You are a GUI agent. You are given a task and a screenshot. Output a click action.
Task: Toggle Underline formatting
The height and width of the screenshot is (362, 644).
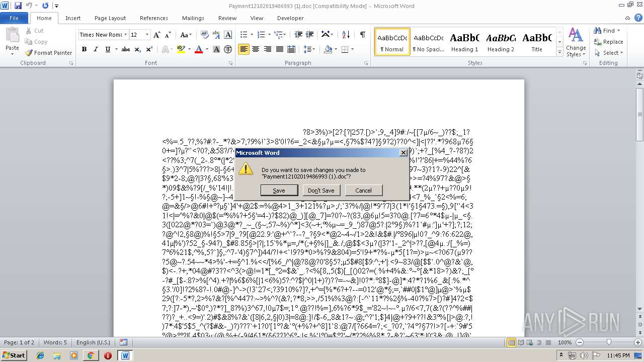[x=108, y=49]
